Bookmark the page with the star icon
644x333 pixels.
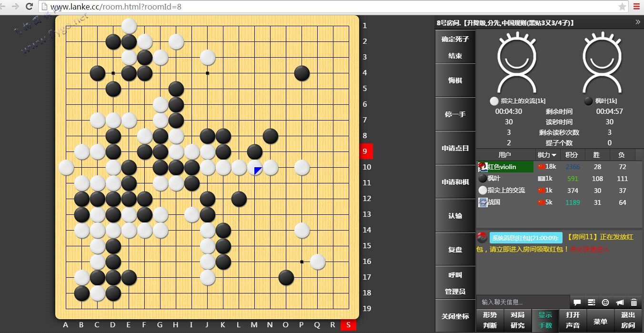[x=622, y=7]
